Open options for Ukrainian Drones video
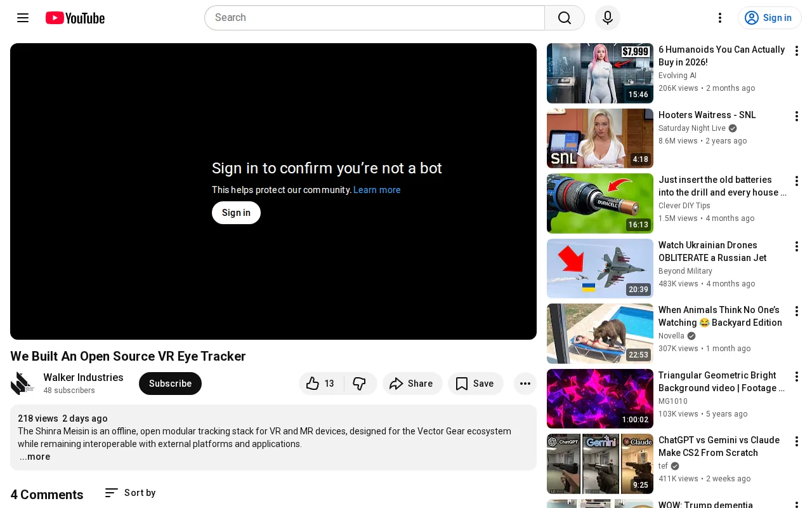The image size is (812, 508). [797, 246]
